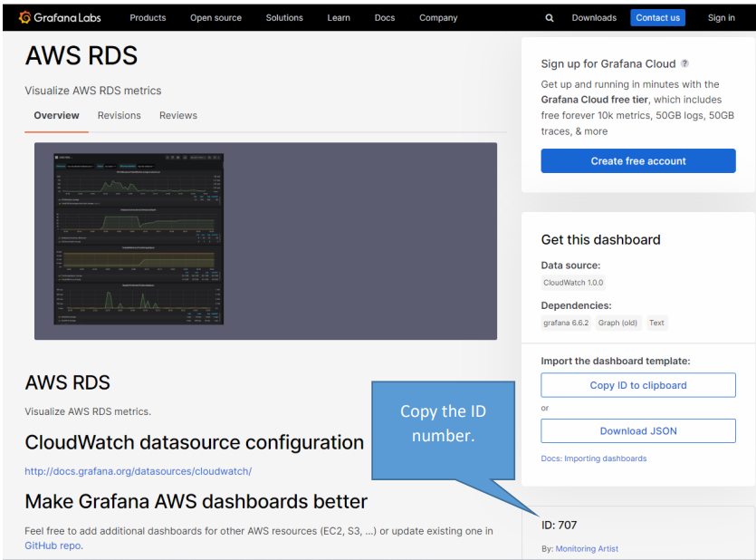Click the Graph (old) dependency tag

[x=617, y=323]
